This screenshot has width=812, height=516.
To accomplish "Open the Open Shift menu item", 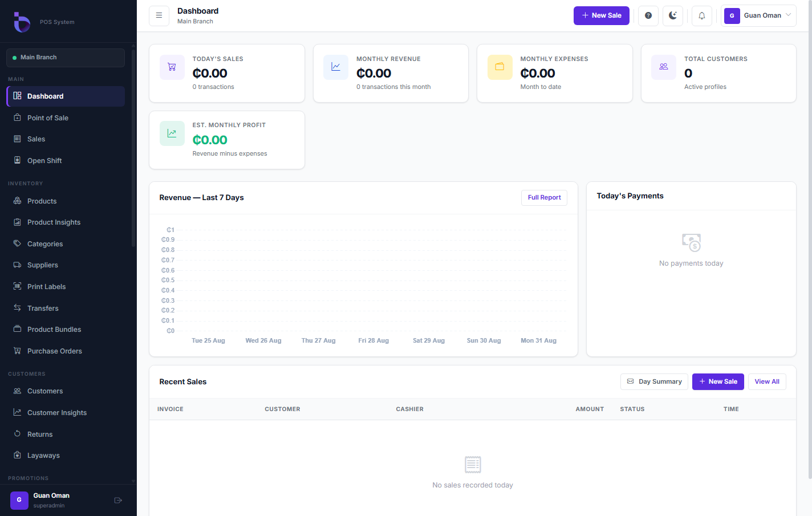I will 66,161.
